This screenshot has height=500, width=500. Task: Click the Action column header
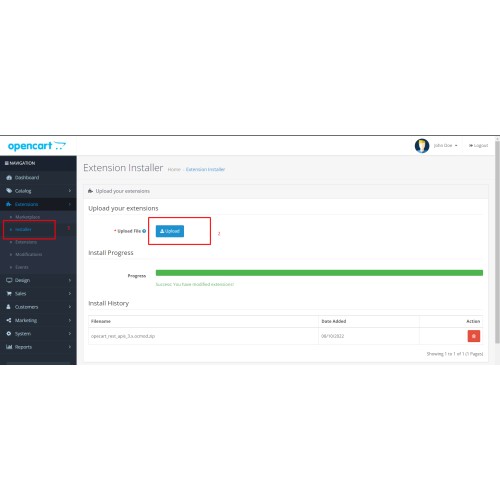[473, 321]
